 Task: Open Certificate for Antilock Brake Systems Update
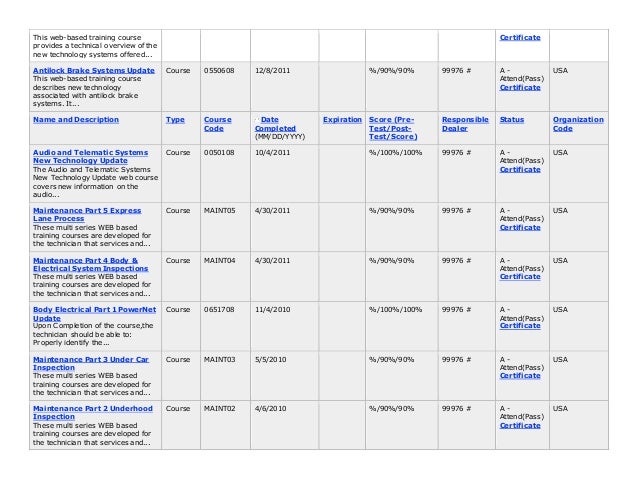coord(520,87)
